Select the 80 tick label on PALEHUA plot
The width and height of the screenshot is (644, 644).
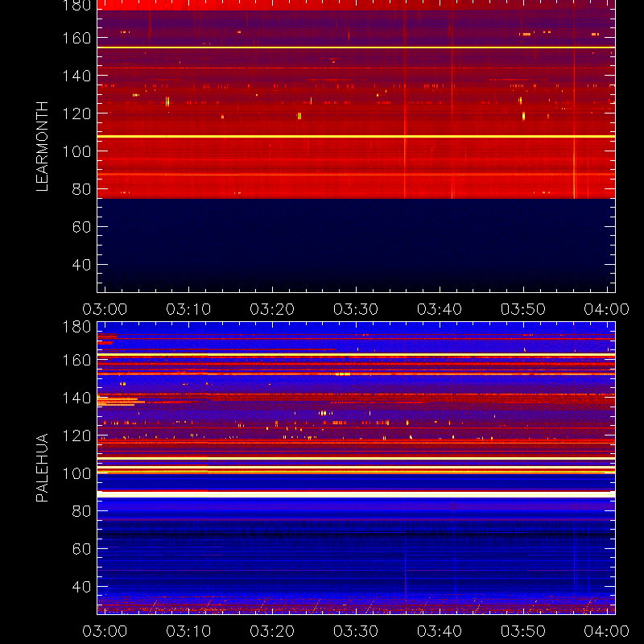[81, 511]
